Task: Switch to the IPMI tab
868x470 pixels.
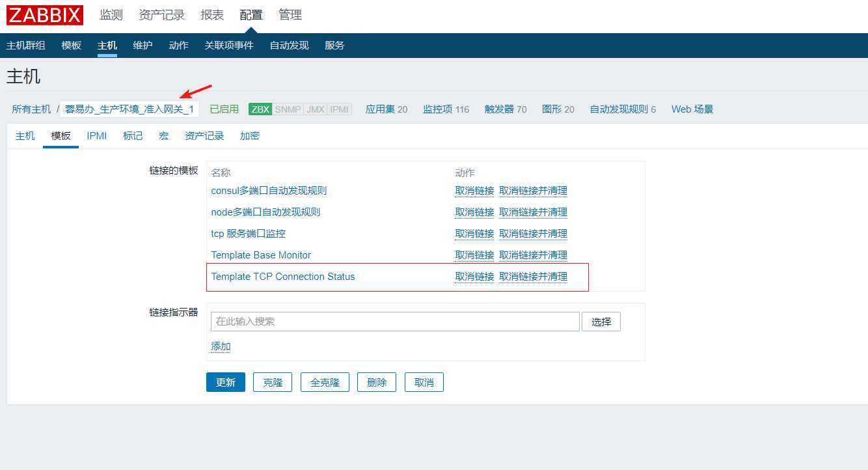Action: (x=96, y=135)
